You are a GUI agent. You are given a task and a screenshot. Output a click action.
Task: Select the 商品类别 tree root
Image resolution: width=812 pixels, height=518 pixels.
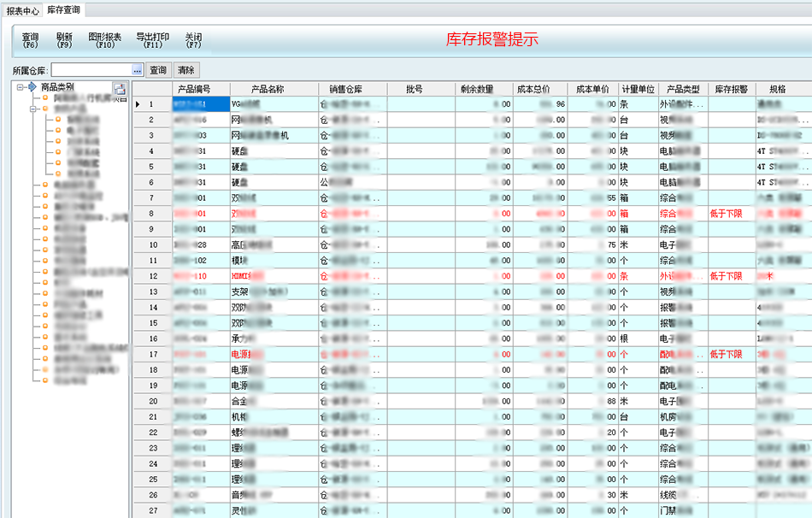point(57,87)
